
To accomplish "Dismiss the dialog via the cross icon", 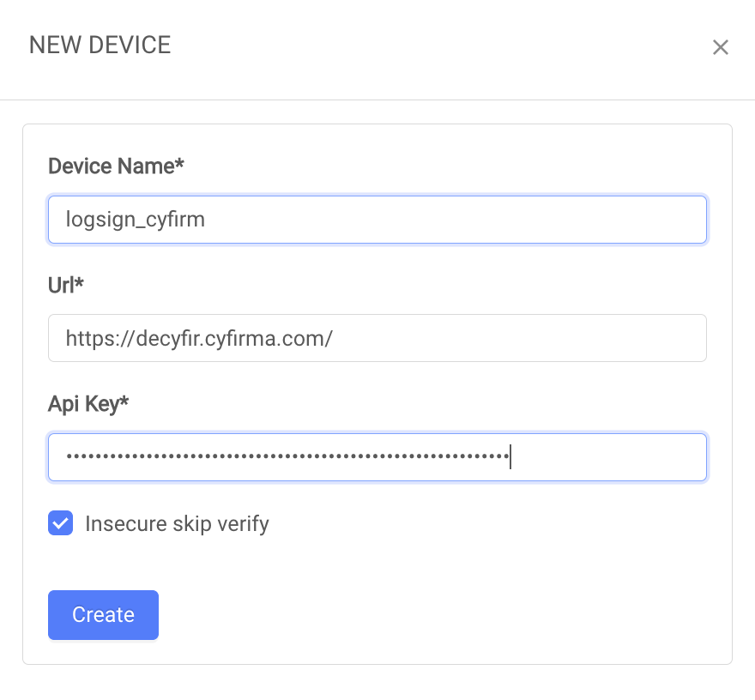I will [x=721, y=47].
